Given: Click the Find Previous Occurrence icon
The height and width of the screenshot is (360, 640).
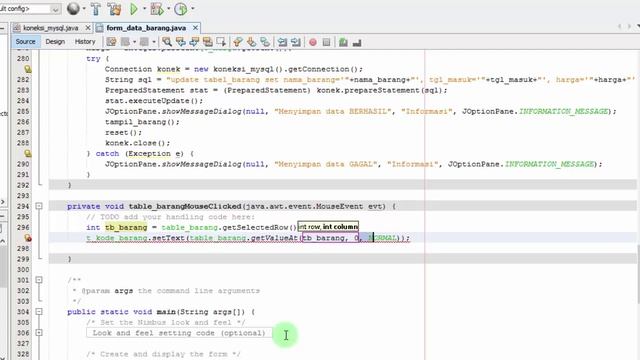Looking at the screenshot, I should coord(180,42).
